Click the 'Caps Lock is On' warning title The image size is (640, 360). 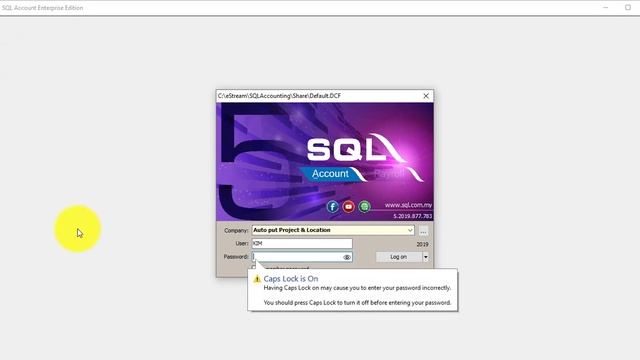pos(291,279)
